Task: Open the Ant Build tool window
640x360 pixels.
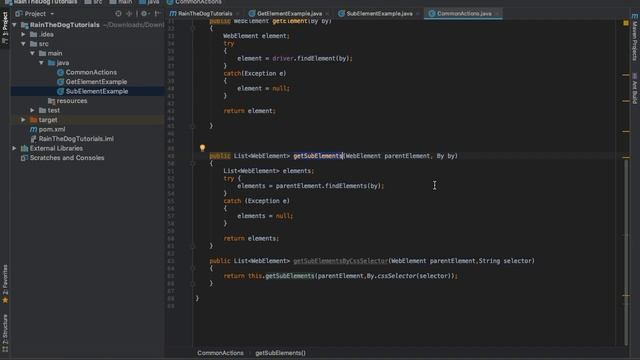Action: [x=634, y=89]
